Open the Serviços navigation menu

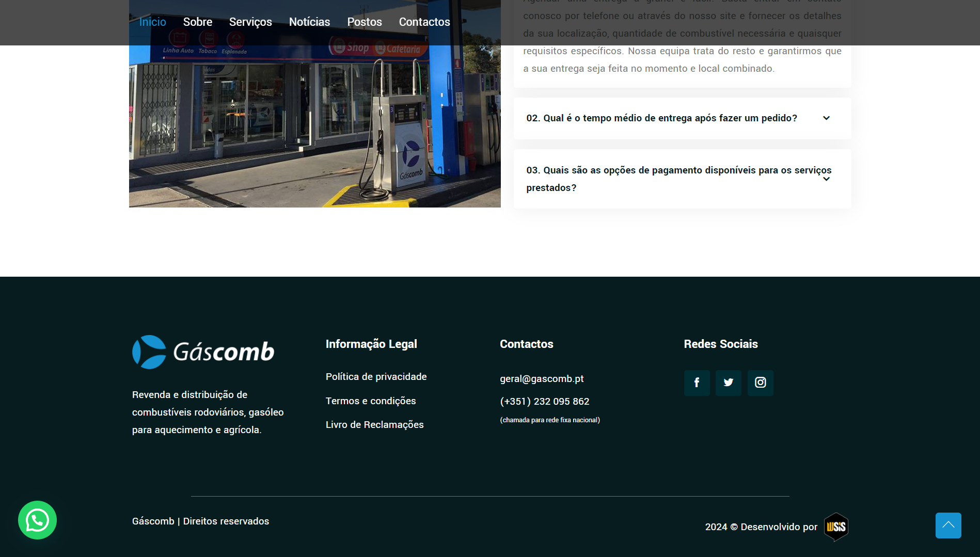point(250,22)
